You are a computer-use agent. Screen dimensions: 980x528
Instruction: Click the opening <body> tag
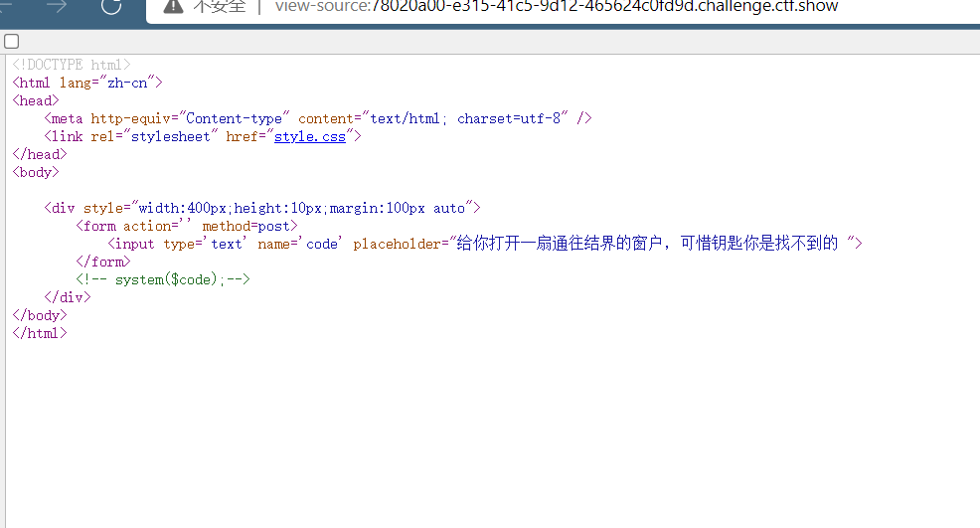(36, 172)
